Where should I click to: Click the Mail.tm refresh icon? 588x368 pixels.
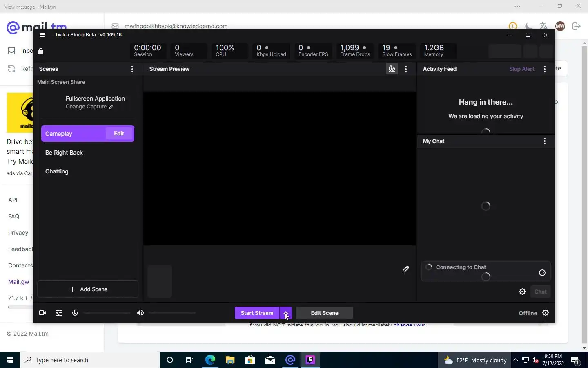(x=11, y=69)
